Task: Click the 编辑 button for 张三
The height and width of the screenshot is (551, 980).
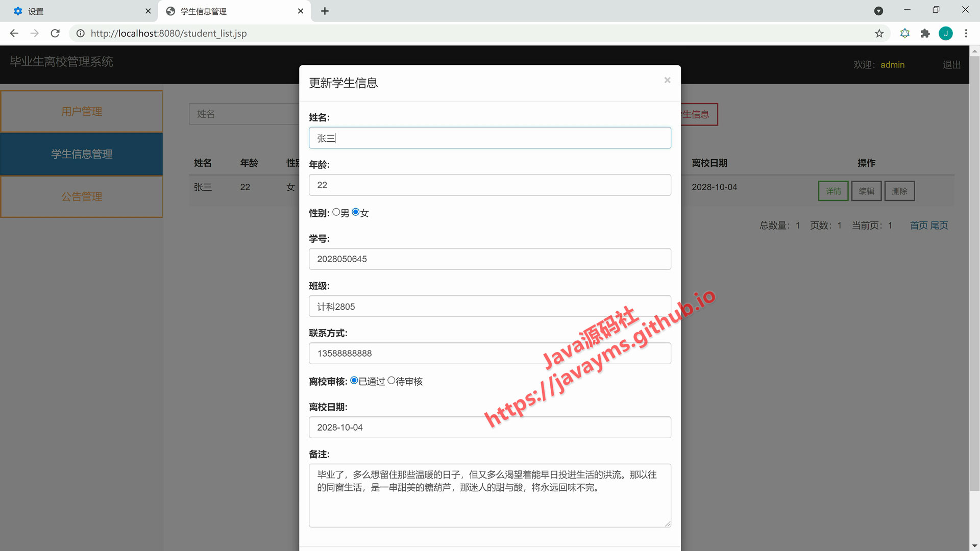Action: pos(866,191)
